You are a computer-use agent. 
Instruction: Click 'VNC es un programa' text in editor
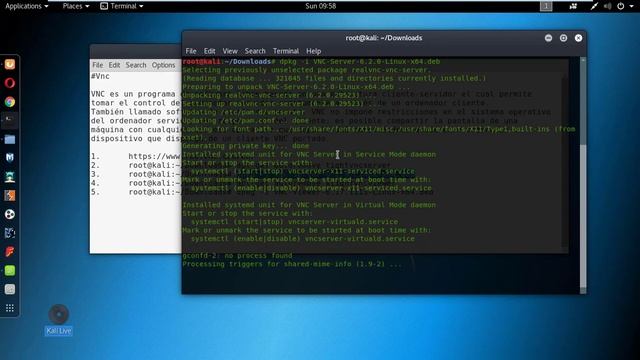tap(133, 94)
